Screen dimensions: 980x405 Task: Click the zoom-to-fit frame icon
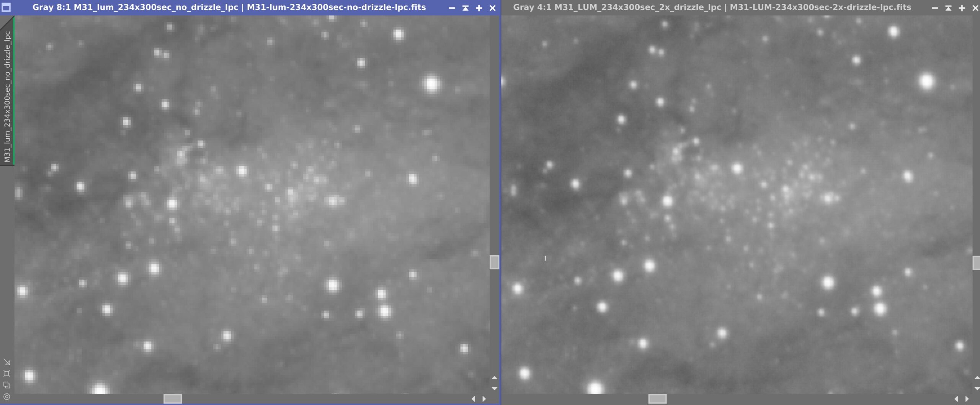(7, 374)
